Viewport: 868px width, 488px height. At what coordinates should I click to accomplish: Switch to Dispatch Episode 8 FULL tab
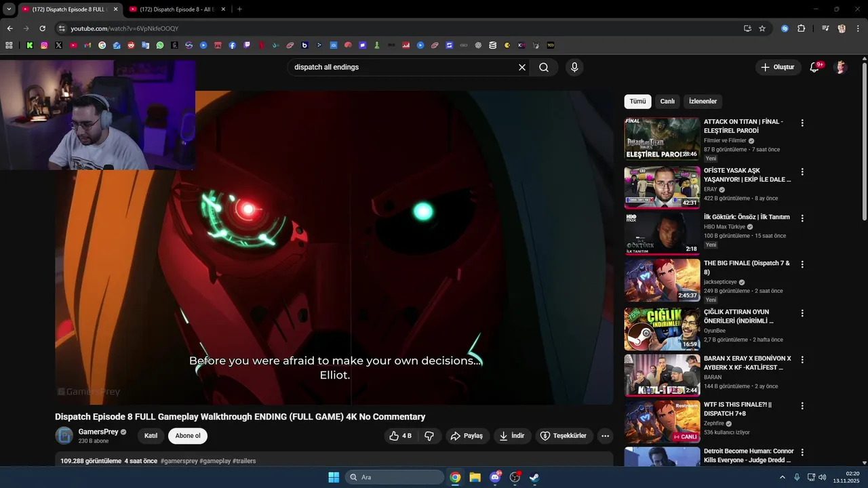pyautogui.click(x=69, y=9)
